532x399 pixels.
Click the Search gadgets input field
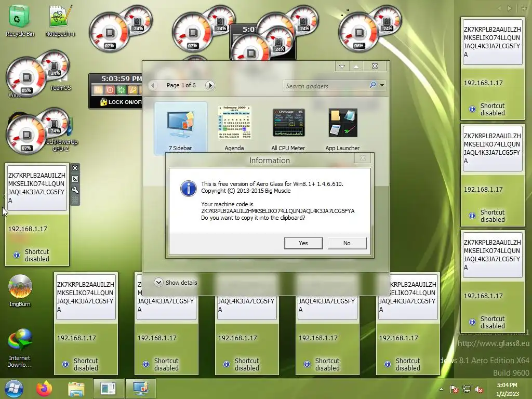pyautogui.click(x=326, y=86)
